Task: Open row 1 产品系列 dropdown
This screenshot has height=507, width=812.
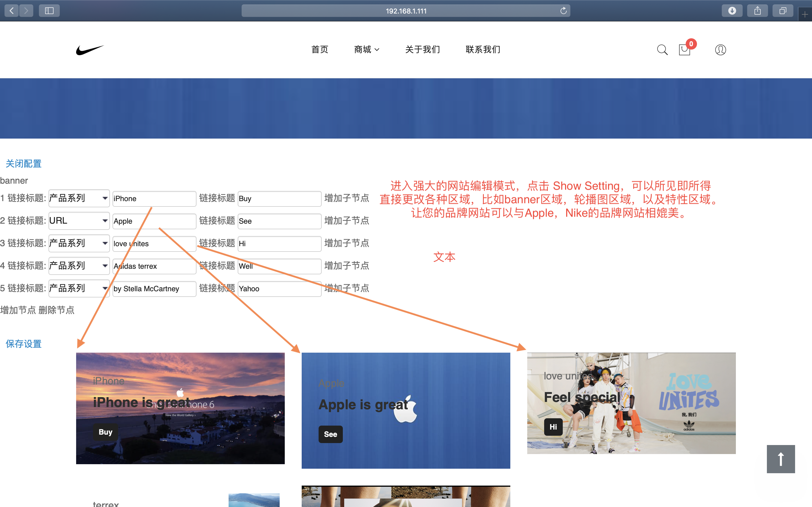Action: (x=79, y=198)
